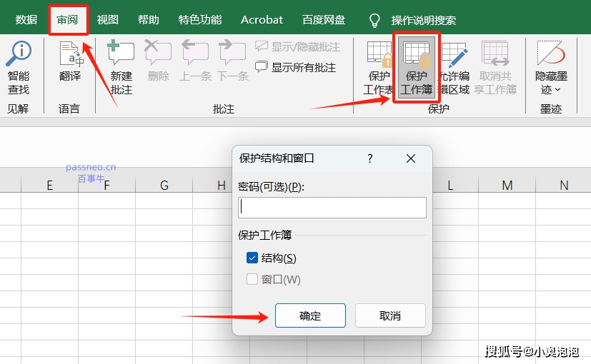Screen dimensions: 591x364
Task: Select column G header
Action: click(164, 186)
